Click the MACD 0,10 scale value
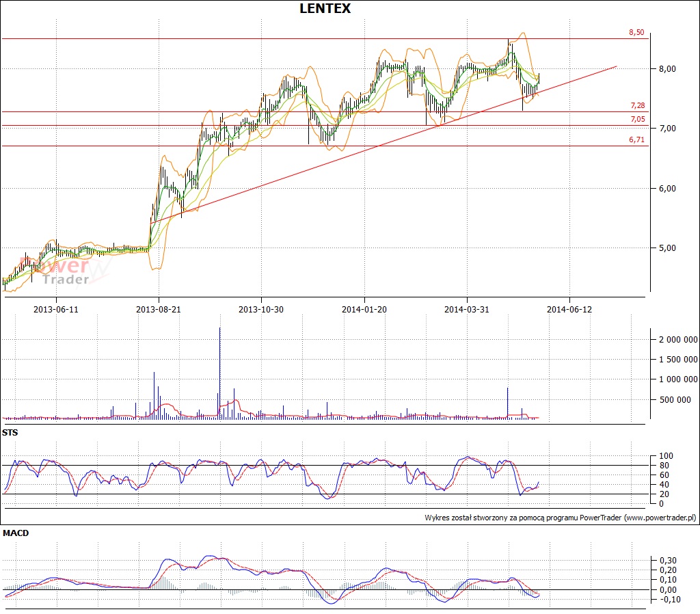Image resolution: width=700 pixels, height=614 pixels. (668, 580)
